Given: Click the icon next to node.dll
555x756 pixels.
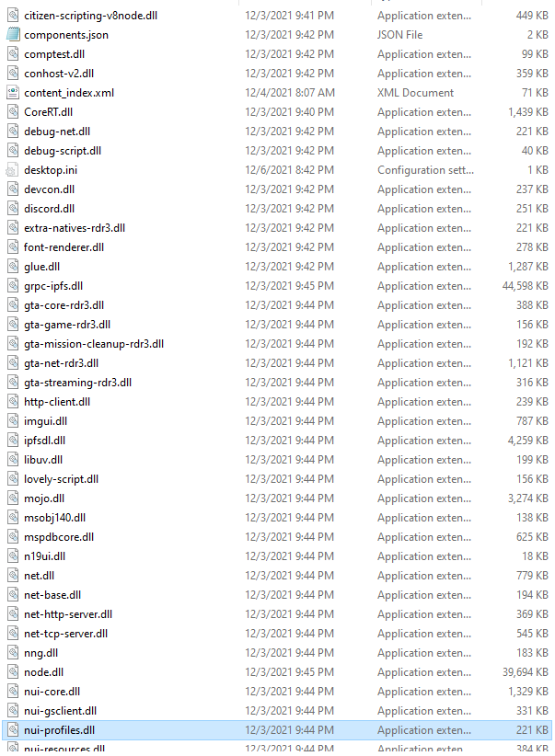Looking at the screenshot, I should click(13, 672).
